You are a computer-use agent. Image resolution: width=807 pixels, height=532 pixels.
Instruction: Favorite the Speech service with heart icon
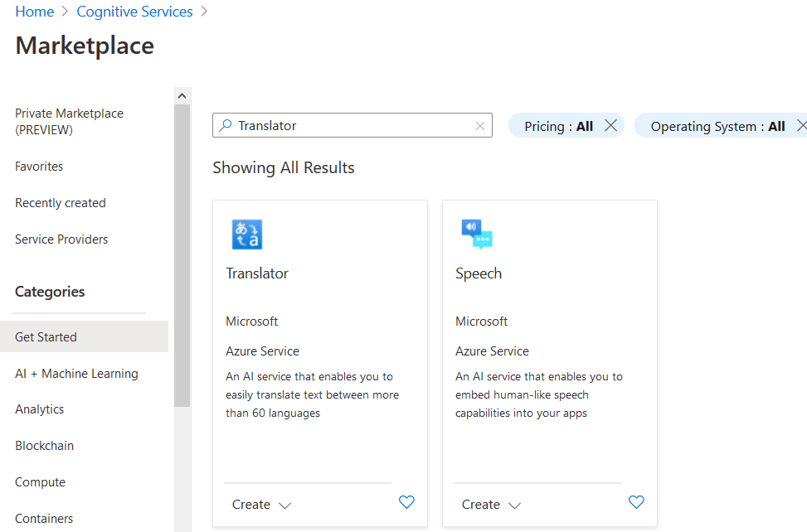coord(636,502)
